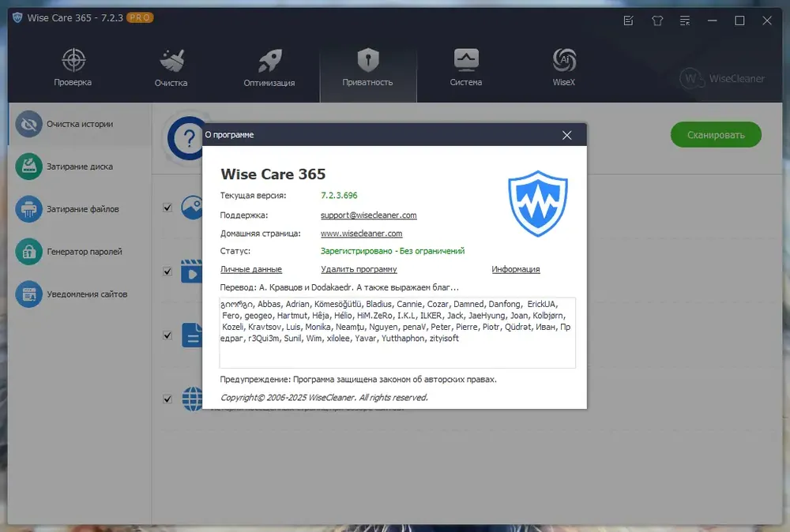Open the www.wisecleaner.com homepage link
The width and height of the screenshot is (790, 532).
tap(361, 234)
